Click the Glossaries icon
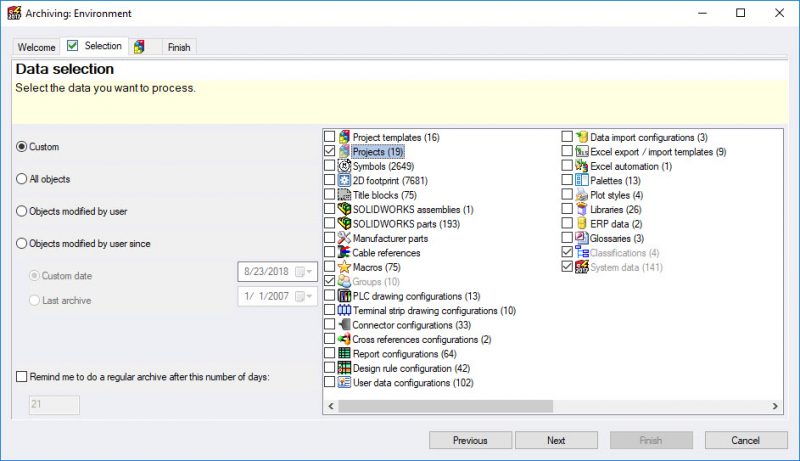Image resolution: width=800 pixels, height=461 pixels. (582, 238)
